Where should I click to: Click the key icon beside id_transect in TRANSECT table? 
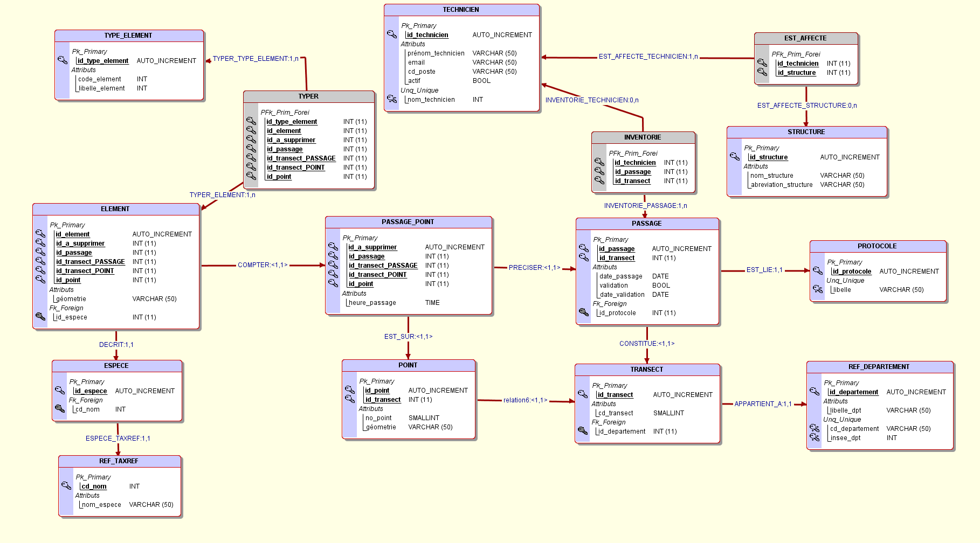583,394
